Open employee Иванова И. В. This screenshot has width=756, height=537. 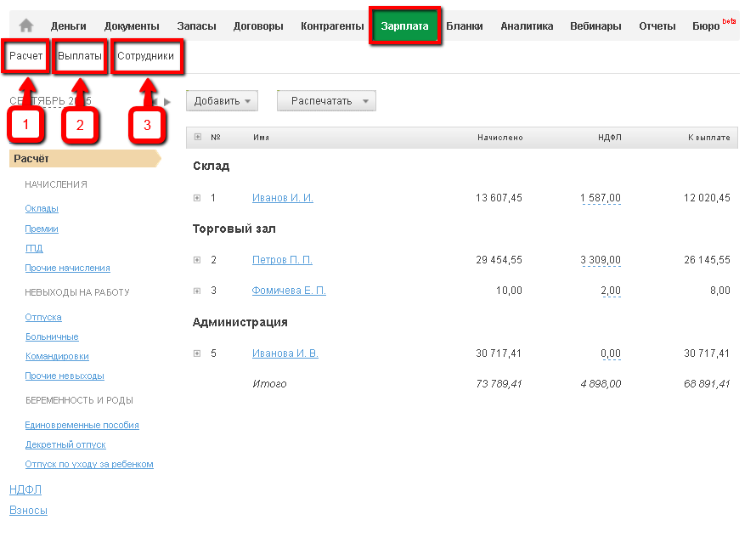point(285,353)
